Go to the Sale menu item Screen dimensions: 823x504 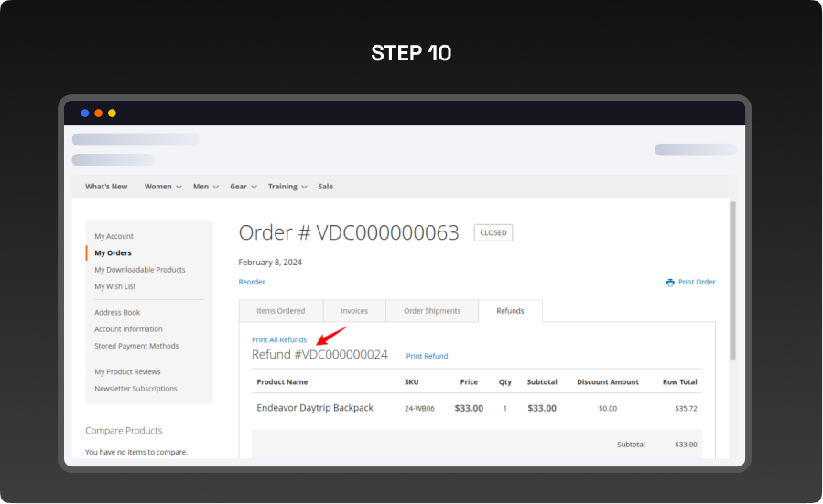[326, 187]
